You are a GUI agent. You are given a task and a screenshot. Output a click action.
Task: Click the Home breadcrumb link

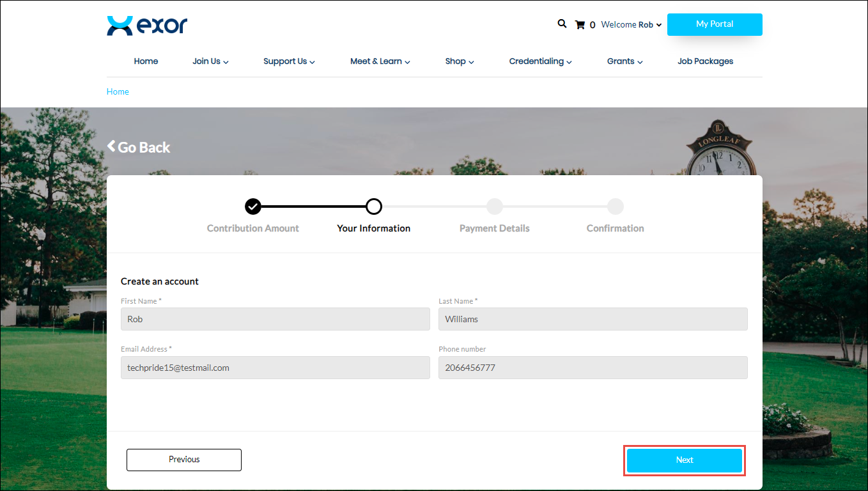(118, 92)
